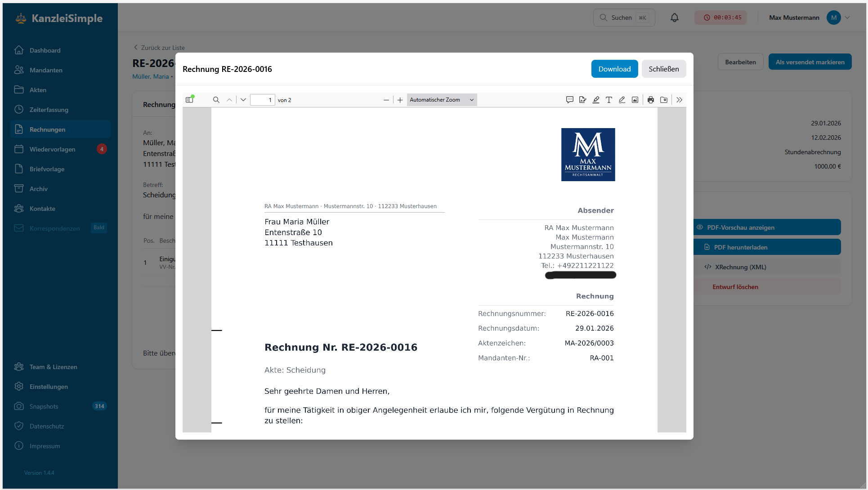
Task: Insert an image stamp into the document
Action: (635, 99)
